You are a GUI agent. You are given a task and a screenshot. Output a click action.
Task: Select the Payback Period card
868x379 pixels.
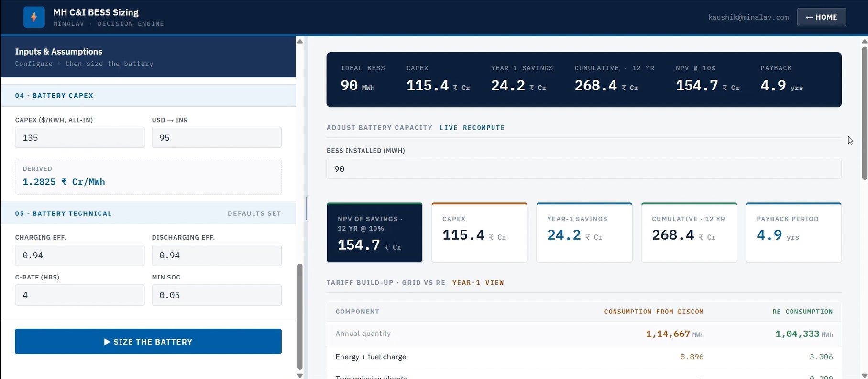click(x=793, y=233)
